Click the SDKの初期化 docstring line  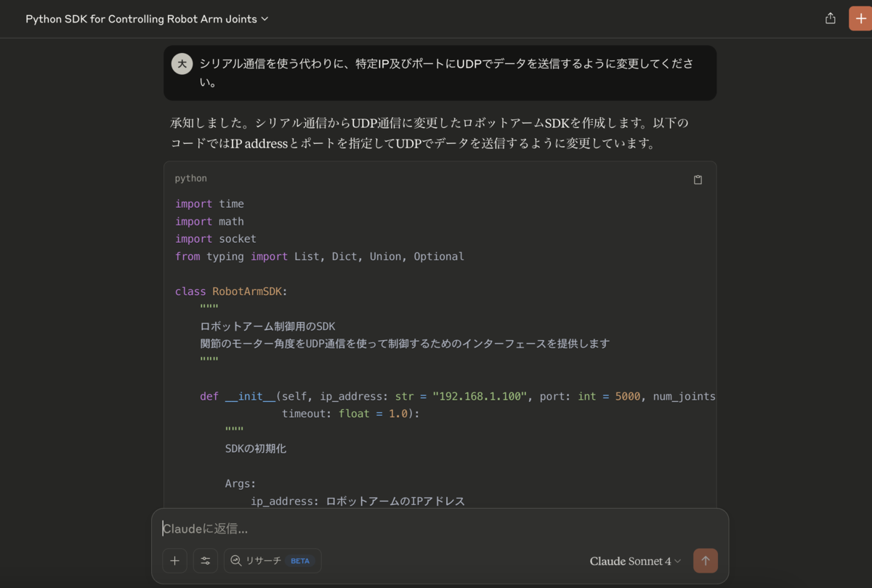pos(256,448)
